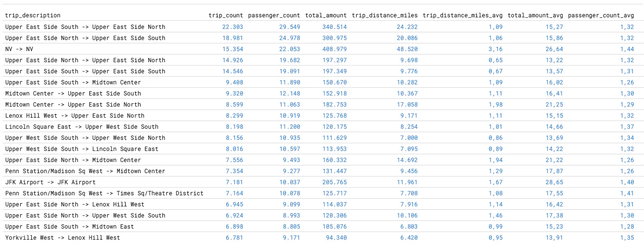Click total_amount_avg value 21,25
Image resolution: width=644 pixels, height=245 pixels.
(554, 105)
